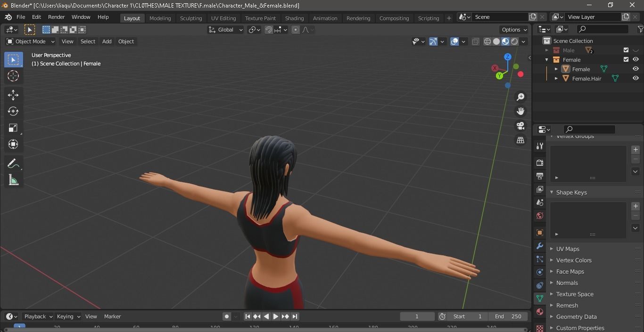
Task: Toggle snapping magnet icon
Action: pyautogui.click(x=269, y=30)
